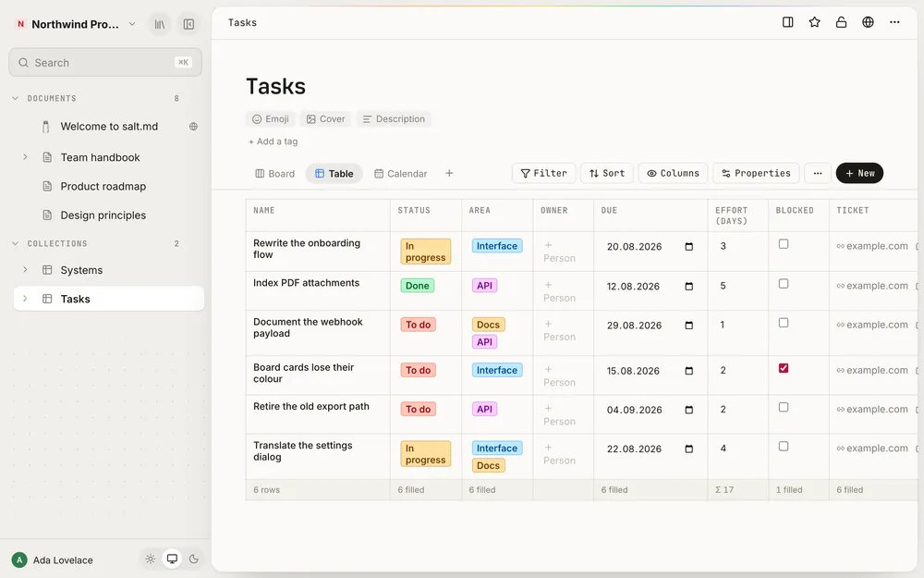Switch to light theme sun icon
The height and width of the screenshot is (578, 924).
click(151, 560)
